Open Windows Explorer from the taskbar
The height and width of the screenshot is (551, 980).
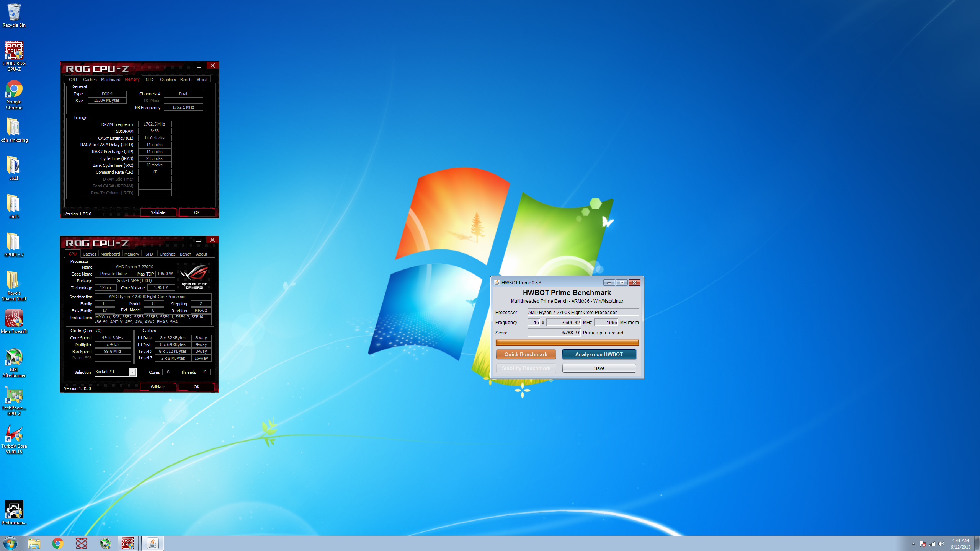pos(34,543)
